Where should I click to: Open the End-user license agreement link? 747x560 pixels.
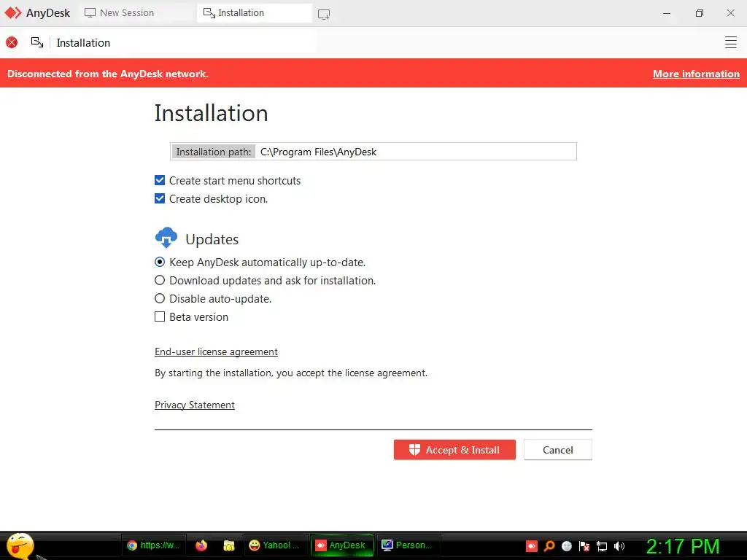coord(216,351)
